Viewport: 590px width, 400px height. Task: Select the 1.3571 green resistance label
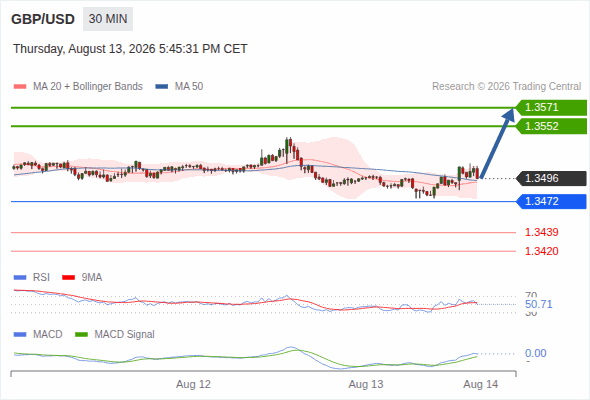tap(551, 108)
